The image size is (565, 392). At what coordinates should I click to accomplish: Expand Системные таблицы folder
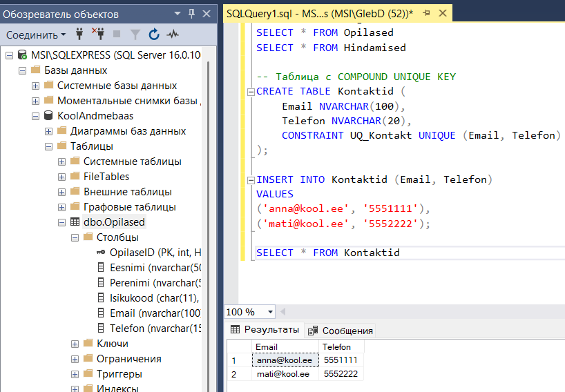[61, 161]
